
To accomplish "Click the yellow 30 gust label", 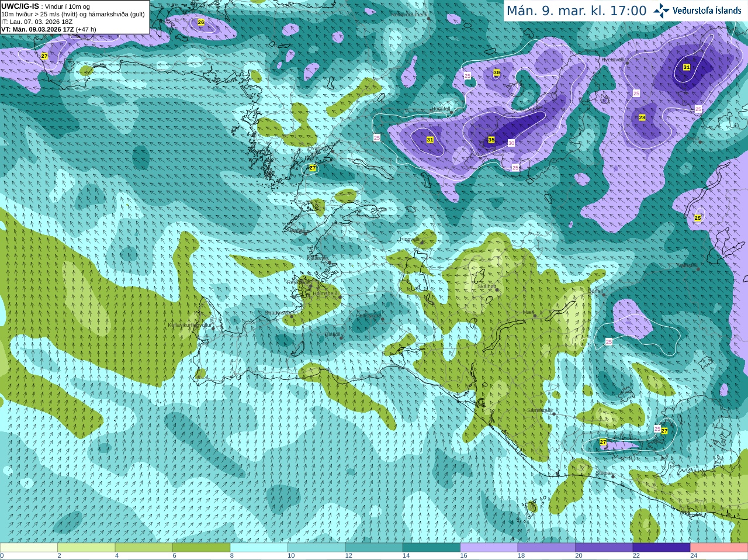I will click(497, 72).
